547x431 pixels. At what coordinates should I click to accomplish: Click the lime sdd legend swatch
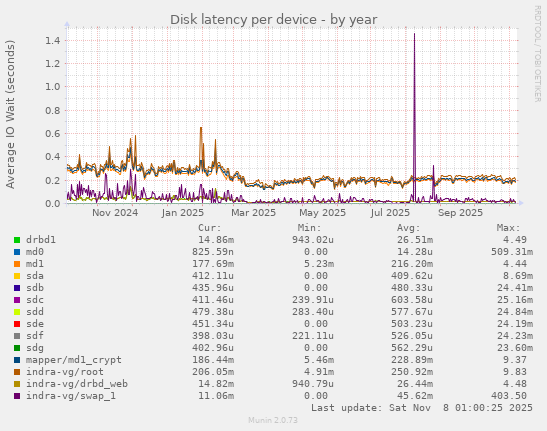[x=17, y=312]
